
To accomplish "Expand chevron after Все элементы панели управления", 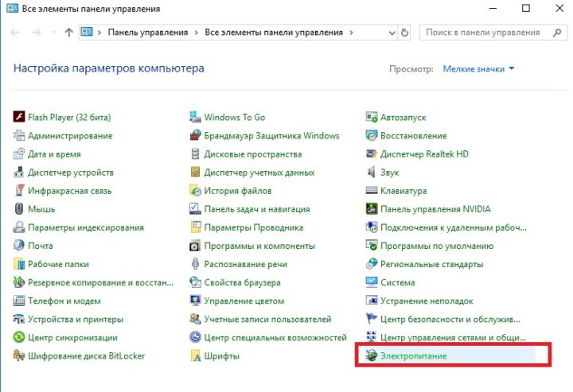I will (x=351, y=33).
